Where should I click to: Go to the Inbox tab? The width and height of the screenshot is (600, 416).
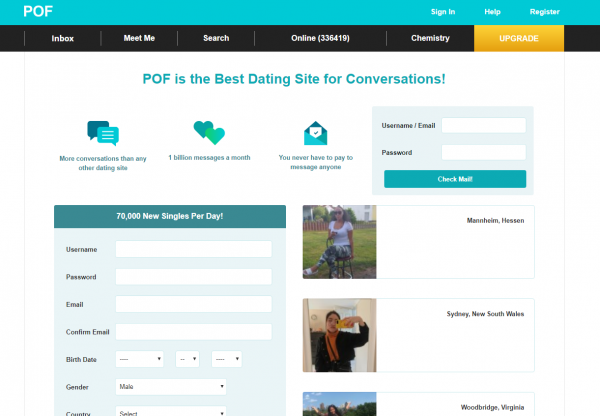pos(63,38)
